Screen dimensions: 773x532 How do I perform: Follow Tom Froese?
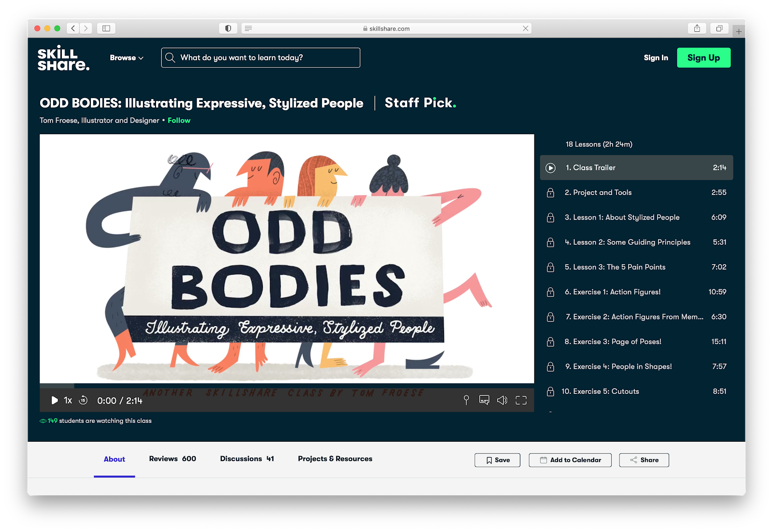[x=179, y=120]
